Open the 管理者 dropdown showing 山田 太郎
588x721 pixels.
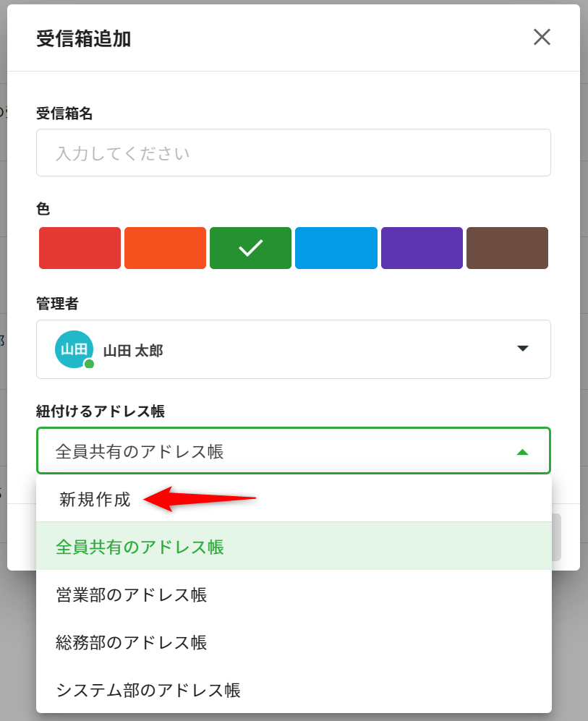coord(293,349)
